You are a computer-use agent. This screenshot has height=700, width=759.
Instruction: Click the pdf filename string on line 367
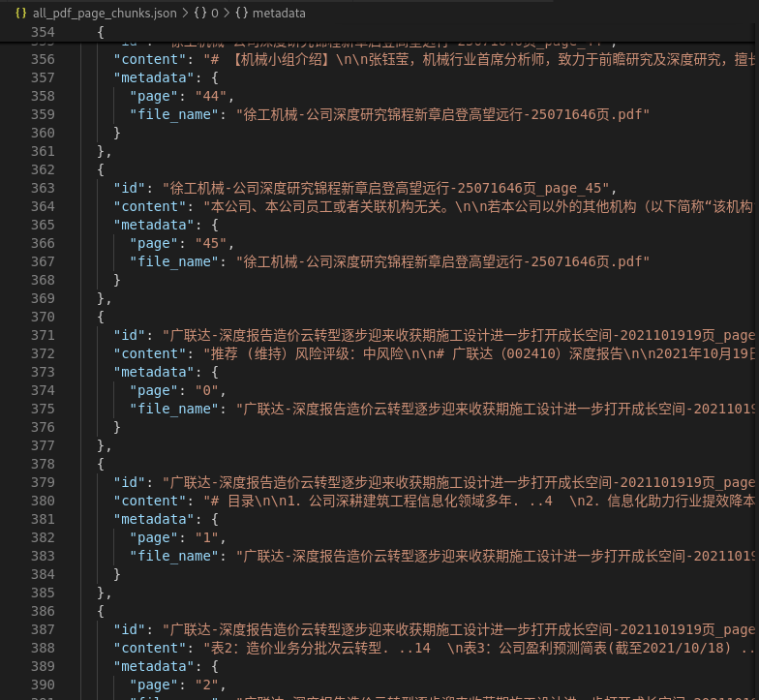point(442,261)
